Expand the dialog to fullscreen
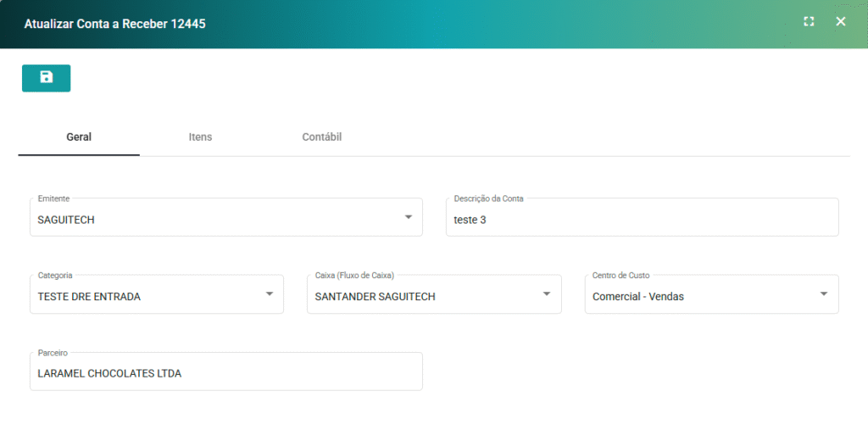This screenshot has width=868, height=447. pyautogui.click(x=809, y=22)
